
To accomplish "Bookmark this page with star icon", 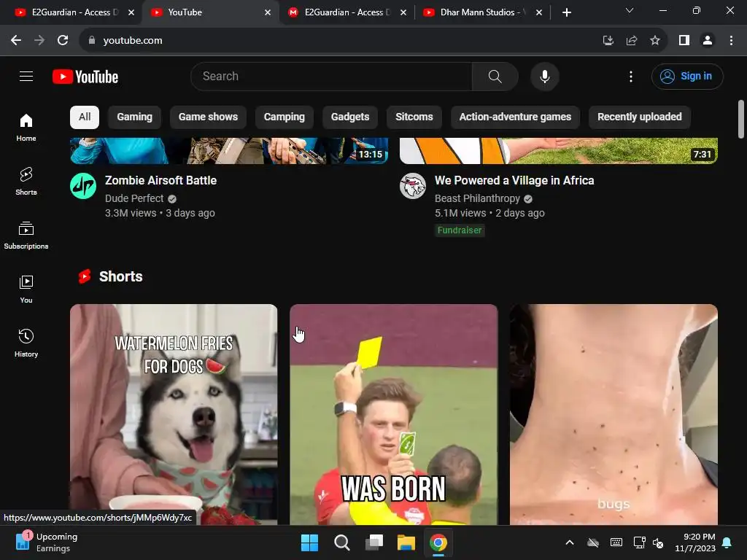I will coord(655,41).
